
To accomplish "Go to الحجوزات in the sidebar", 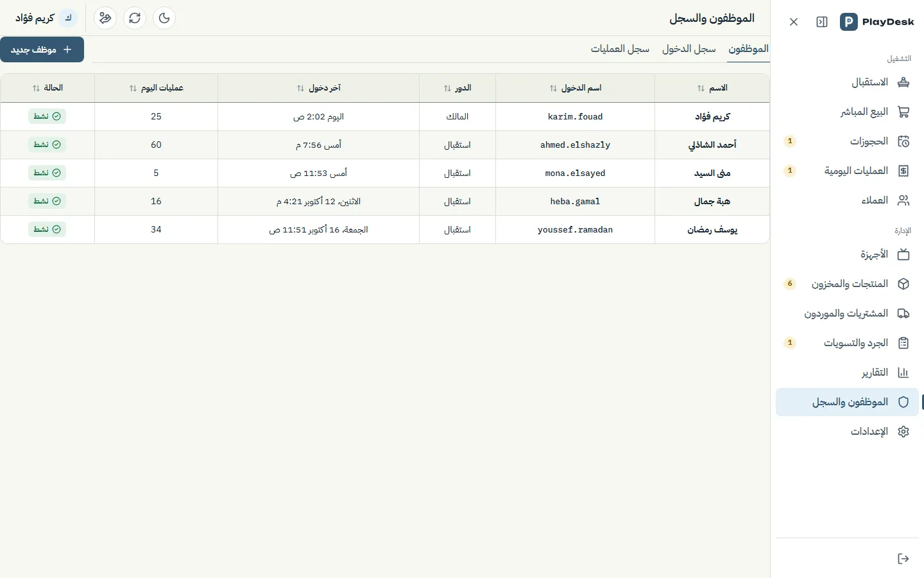I will [847, 141].
